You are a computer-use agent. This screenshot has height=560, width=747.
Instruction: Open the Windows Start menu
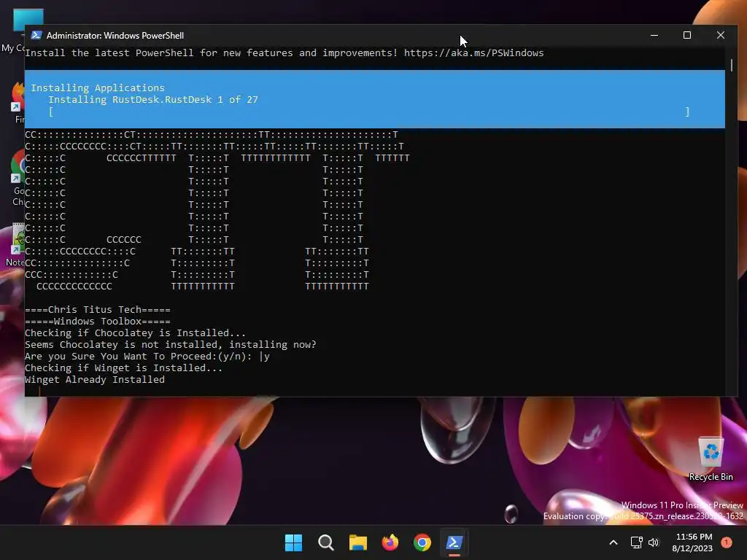(x=293, y=542)
